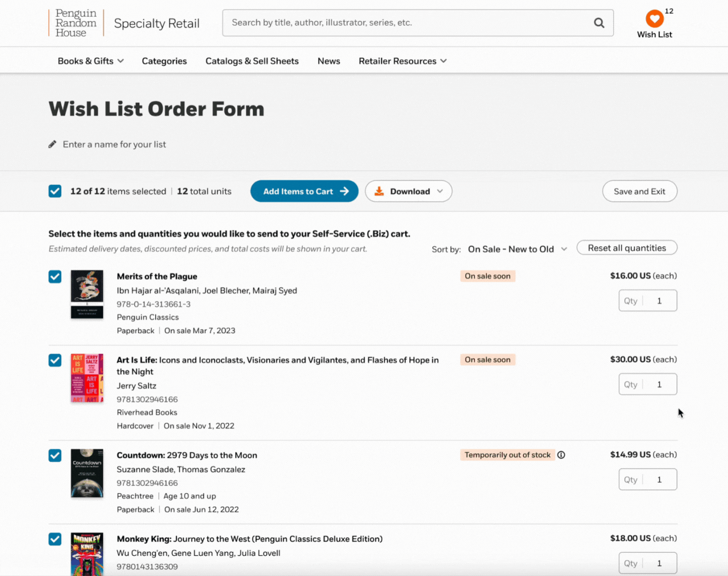Click On sale soon badge for Merits of the Plague

point(487,276)
